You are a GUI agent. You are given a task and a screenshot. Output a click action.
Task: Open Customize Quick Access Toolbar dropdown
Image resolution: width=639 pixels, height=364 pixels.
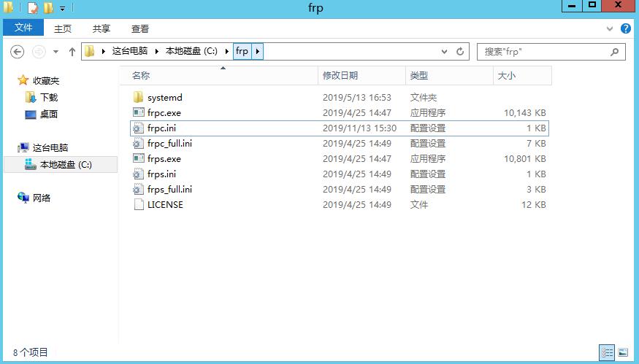[62, 8]
